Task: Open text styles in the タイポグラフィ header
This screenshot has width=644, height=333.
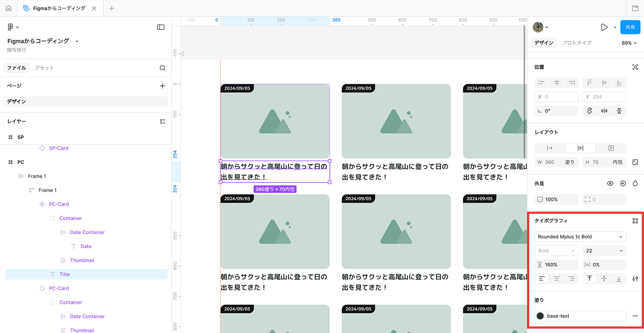Action: coord(635,221)
